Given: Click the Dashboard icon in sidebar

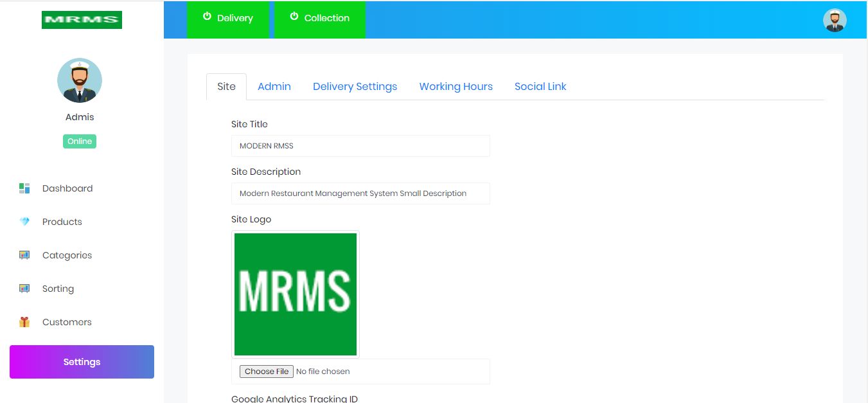Looking at the screenshot, I should (24, 188).
